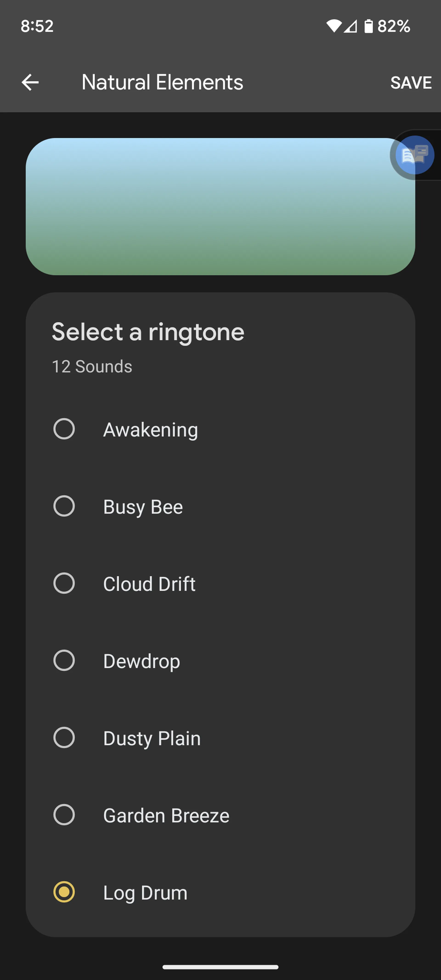Viewport: 441px width, 980px height.
Task: Tap the floating reading assistant bubble icon
Action: click(x=414, y=155)
